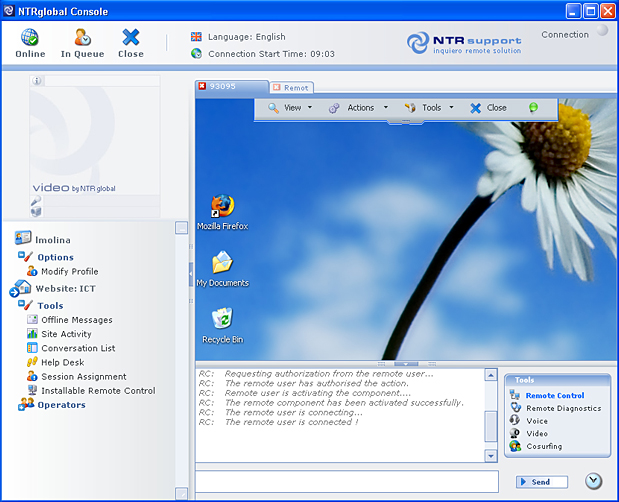Expand the Operators section
Image resolution: width=619 pixels, height=502 pixels.
pos(61,405)
